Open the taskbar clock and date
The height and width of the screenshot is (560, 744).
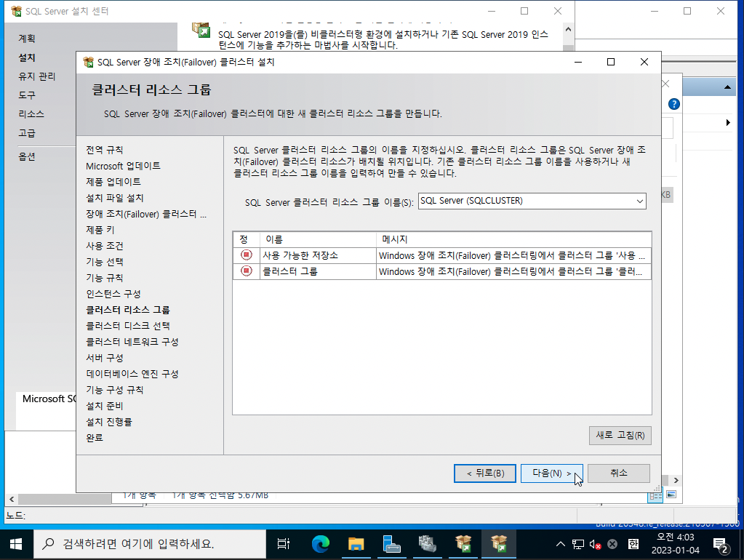[x=675, y=544]
